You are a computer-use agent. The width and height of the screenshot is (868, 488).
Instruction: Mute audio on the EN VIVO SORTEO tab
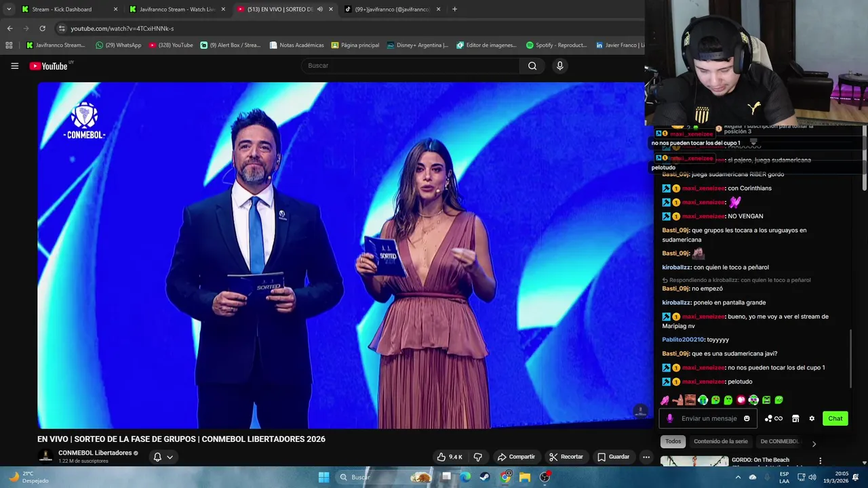coord(320,9)
